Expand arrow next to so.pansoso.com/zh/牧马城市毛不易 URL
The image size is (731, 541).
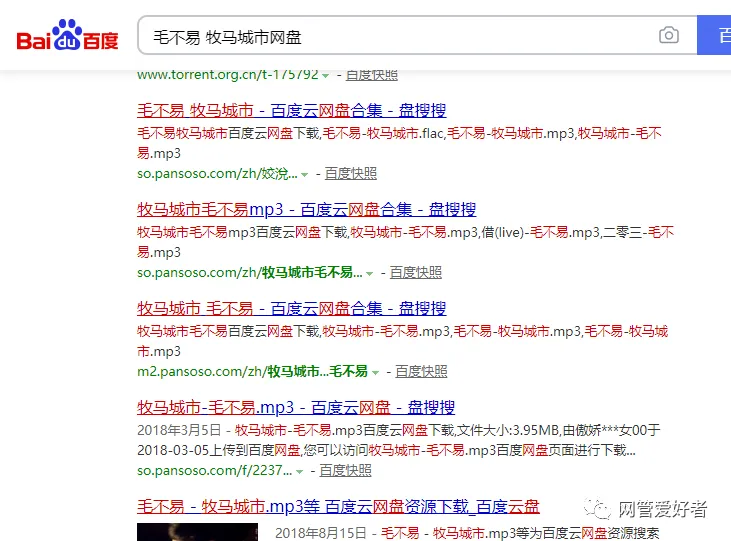369,274
